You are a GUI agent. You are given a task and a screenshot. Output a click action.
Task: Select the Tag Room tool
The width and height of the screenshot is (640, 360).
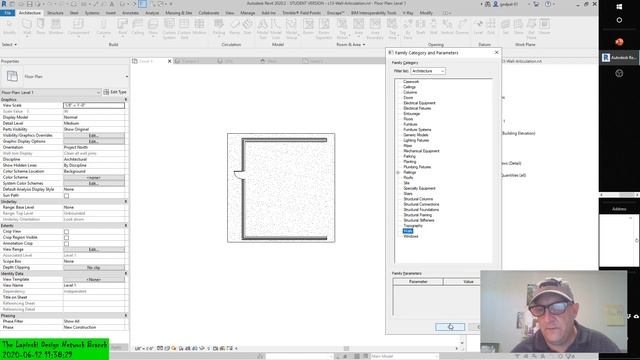pyautogui.click(x=342, y=29)
